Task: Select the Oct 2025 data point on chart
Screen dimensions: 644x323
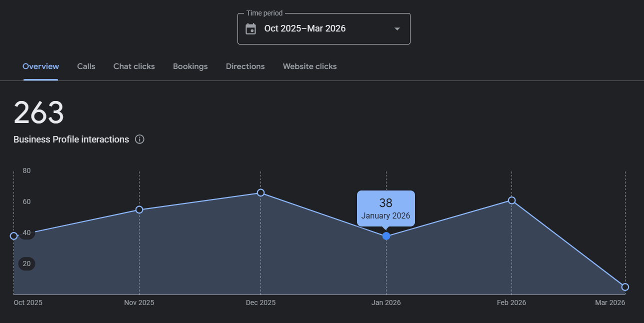Action: click(13, 236)
